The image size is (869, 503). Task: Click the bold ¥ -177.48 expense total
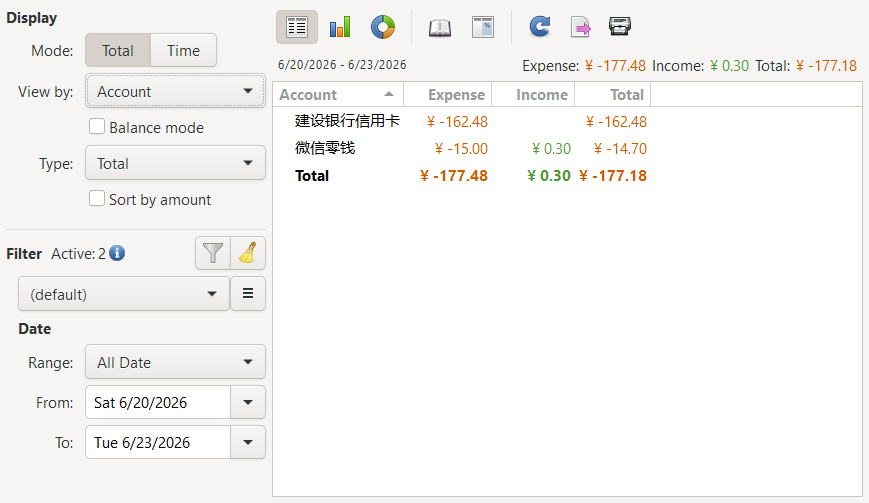pyautogui.click(x=454, y=176)
